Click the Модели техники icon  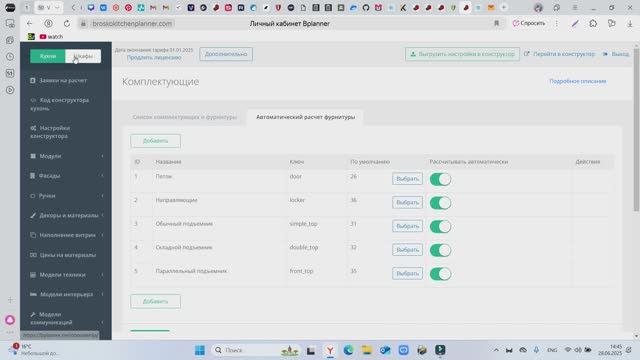click(33, 275)
